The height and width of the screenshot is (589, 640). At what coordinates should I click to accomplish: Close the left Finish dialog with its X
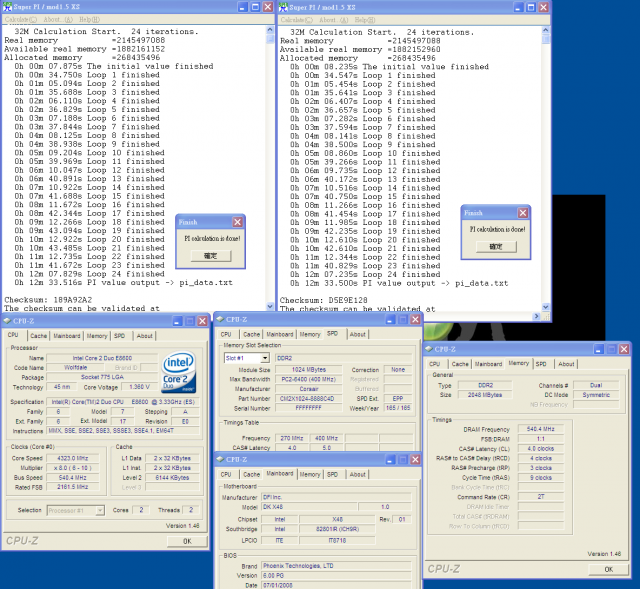point(238,222)
